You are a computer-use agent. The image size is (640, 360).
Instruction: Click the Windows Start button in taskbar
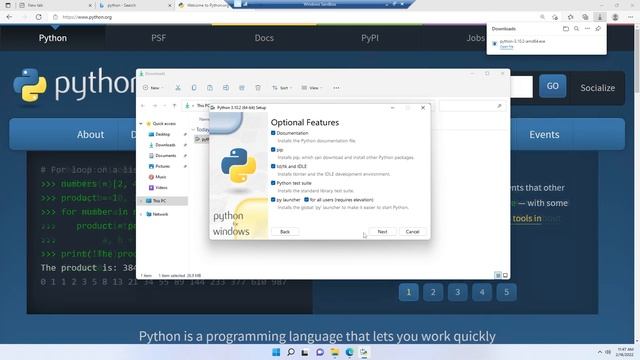tap(276, 352)
